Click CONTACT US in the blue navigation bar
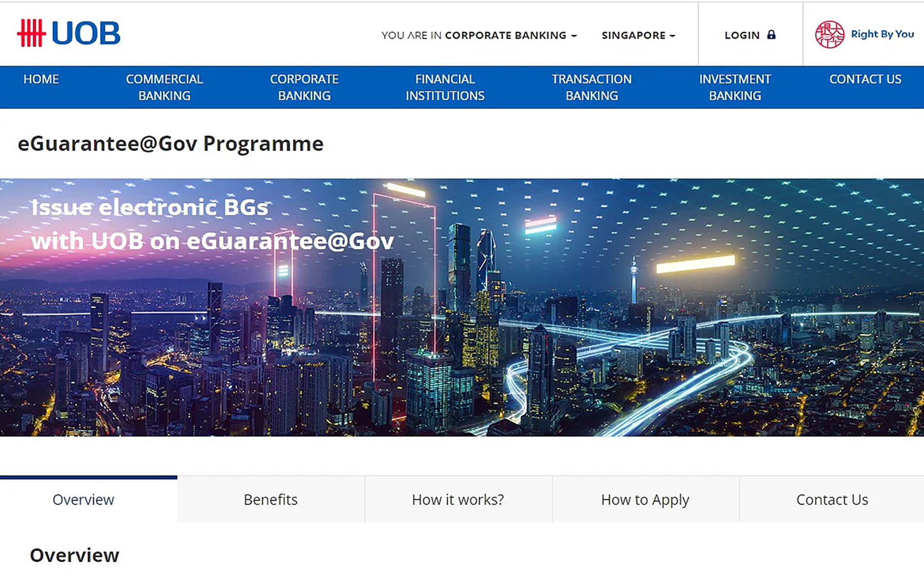 (x=865, y=79)
